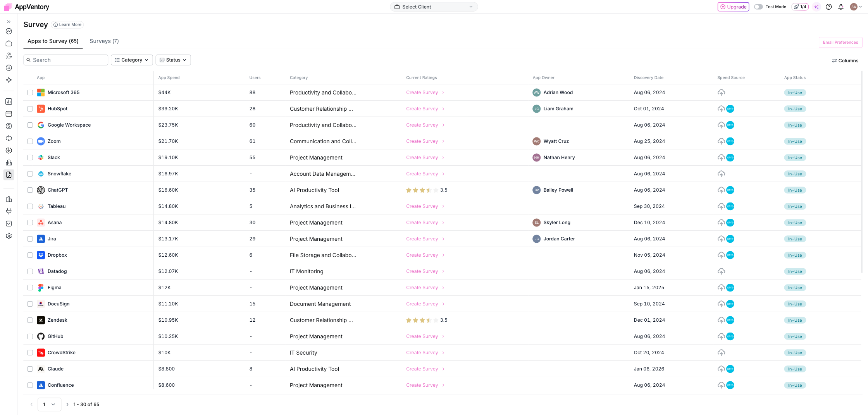
Task: Go to next page of results
Action: (67, 405)
